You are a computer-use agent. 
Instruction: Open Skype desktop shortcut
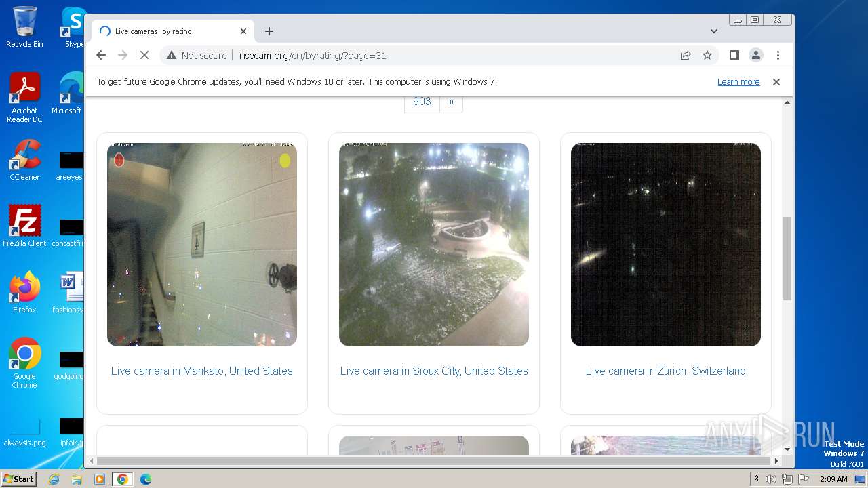74,27
